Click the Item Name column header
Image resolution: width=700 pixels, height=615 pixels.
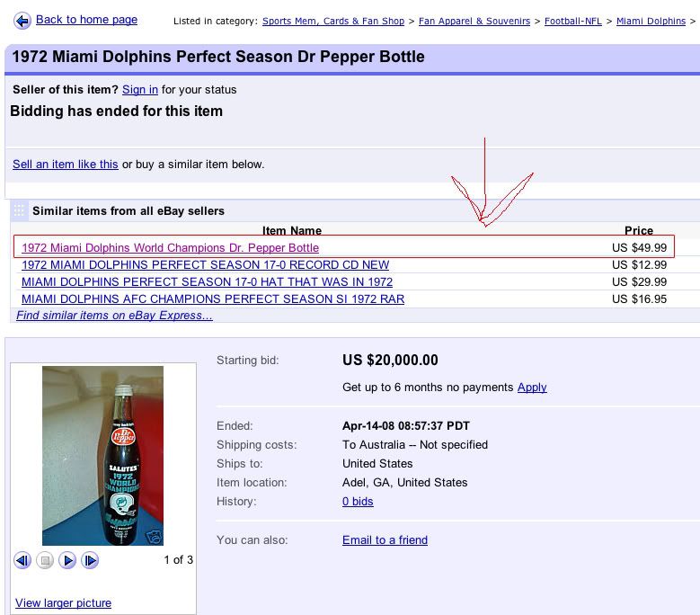(x=292, y=230)
